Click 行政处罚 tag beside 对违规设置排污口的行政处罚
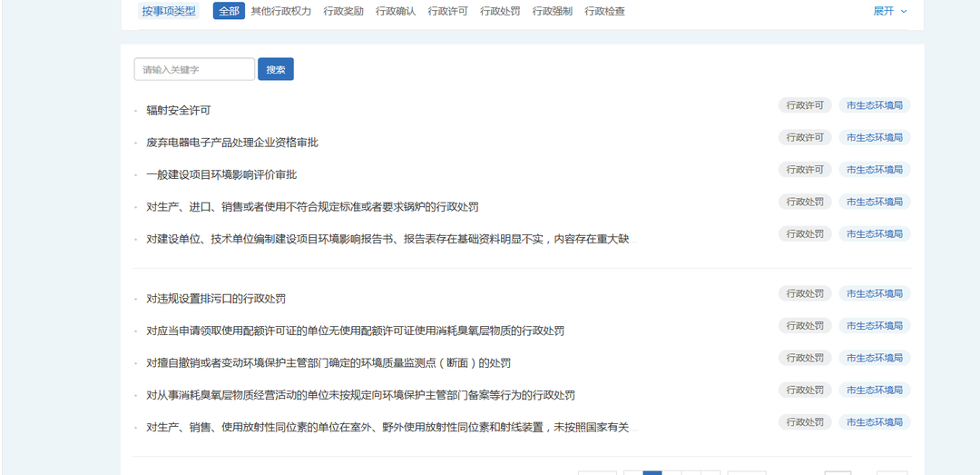 805,293
